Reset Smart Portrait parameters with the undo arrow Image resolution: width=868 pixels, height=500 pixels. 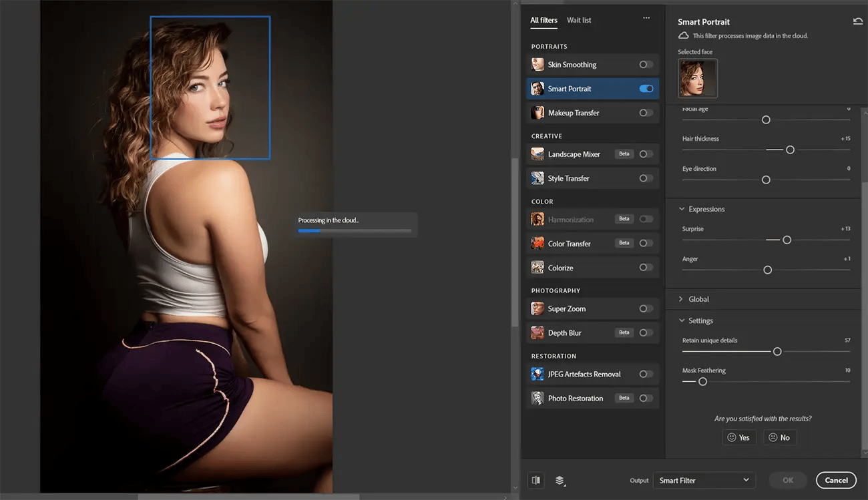[858, 21]
